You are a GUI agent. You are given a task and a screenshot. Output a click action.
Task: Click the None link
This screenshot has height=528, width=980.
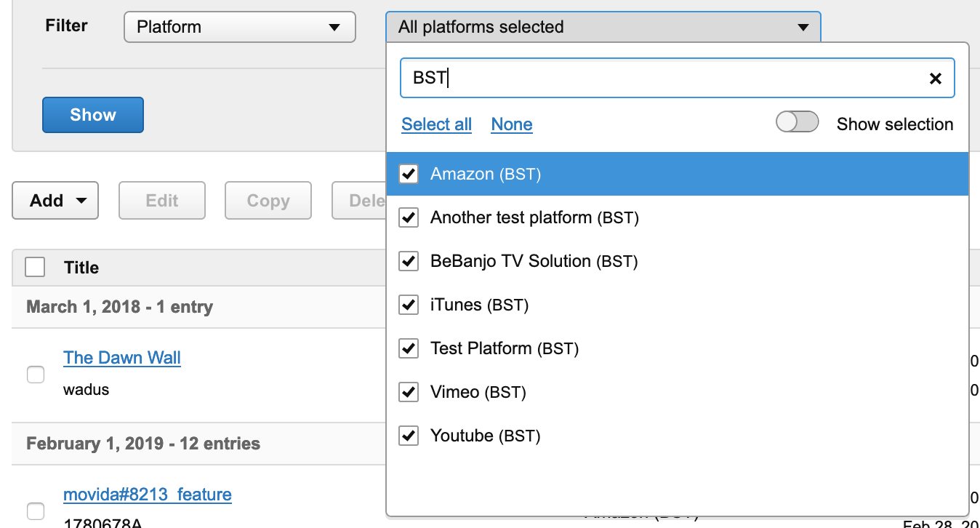point(512,124)
